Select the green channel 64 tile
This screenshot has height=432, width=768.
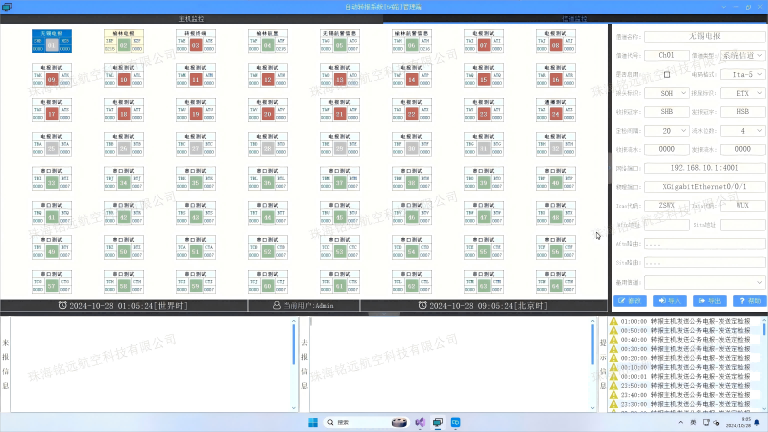(x=556, y=282)
